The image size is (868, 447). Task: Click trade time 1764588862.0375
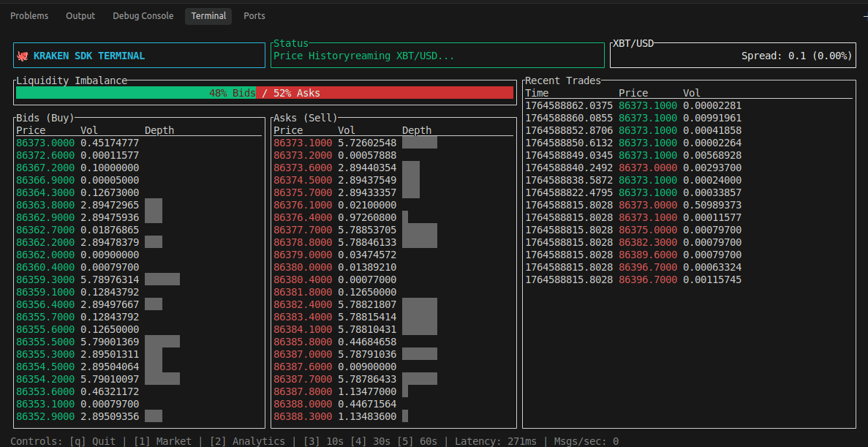569,105
